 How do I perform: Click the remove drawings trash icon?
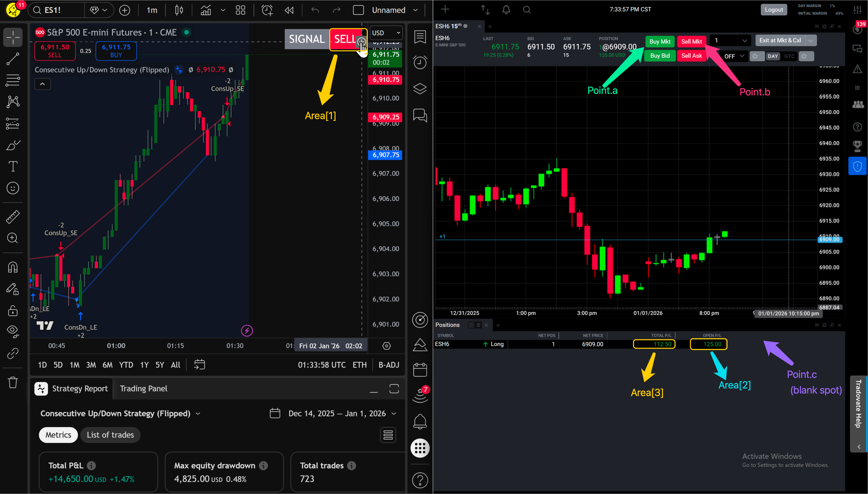(13, 382)
